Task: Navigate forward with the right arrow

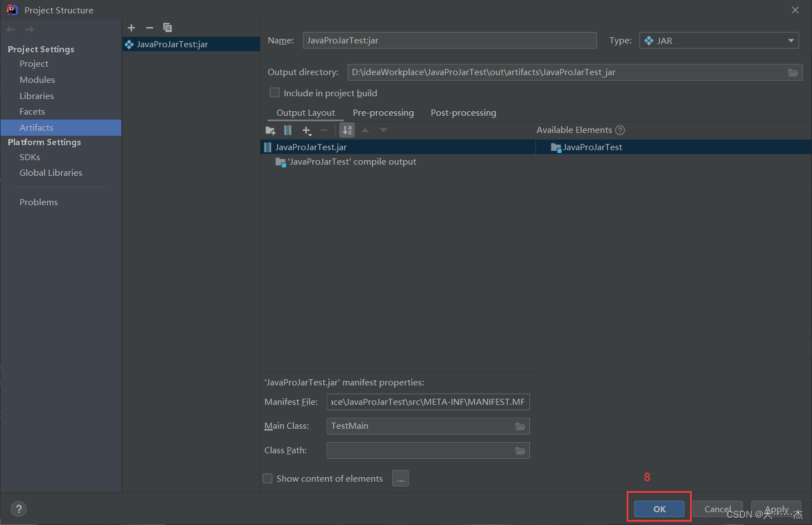Action: pyautogui.click(x=29, y=29)
